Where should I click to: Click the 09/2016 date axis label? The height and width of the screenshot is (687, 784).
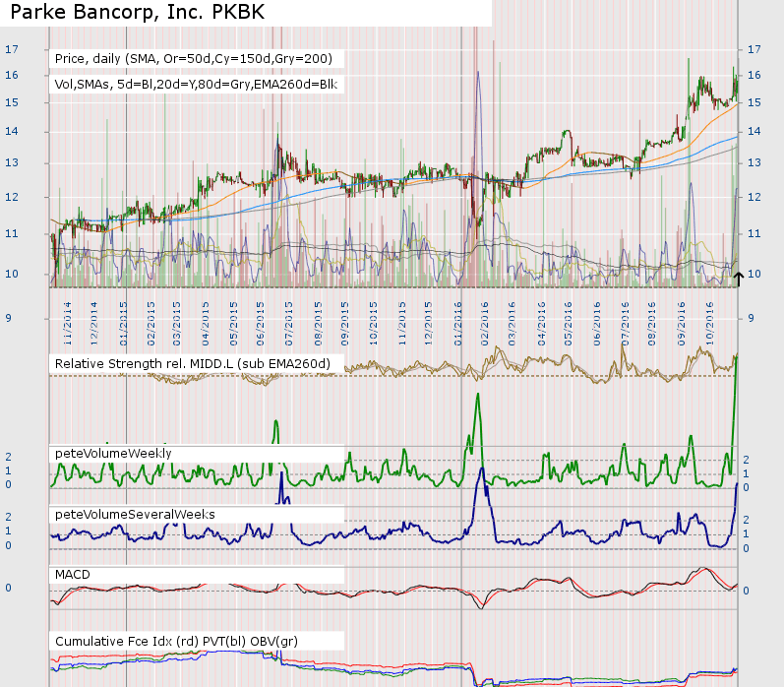(x=681, y=324)
